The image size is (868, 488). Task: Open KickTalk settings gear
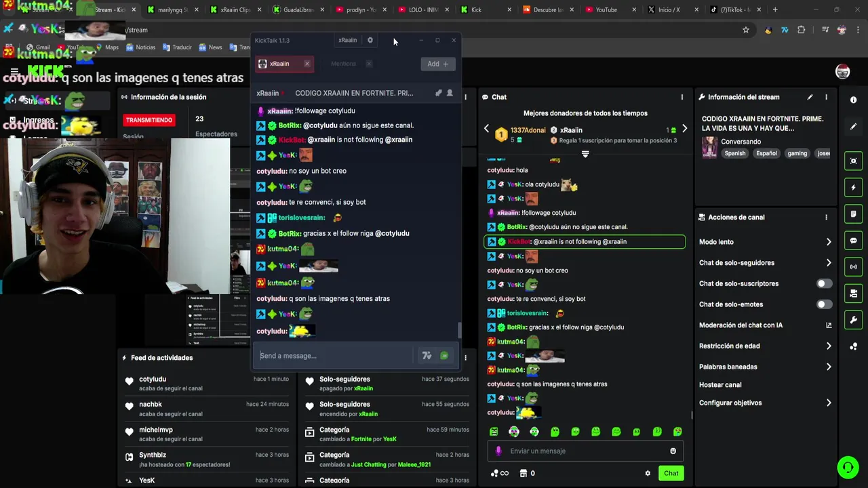click(370, 40)
